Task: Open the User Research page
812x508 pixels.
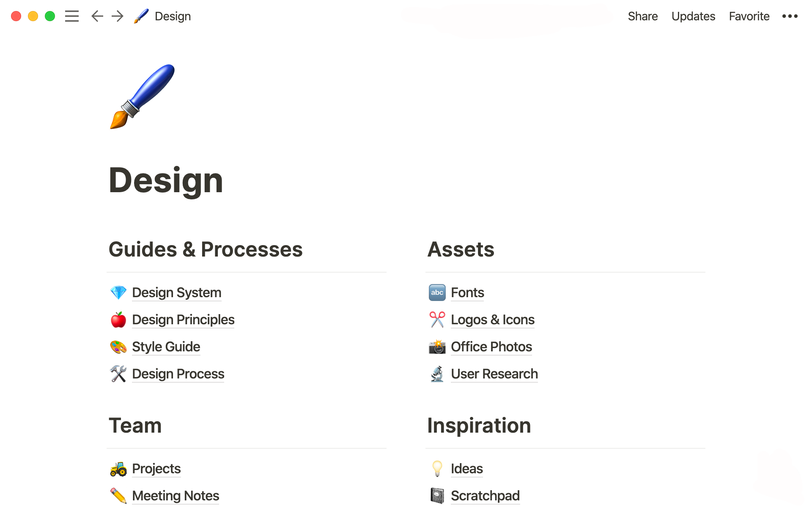Action: [x=494, y=373]
